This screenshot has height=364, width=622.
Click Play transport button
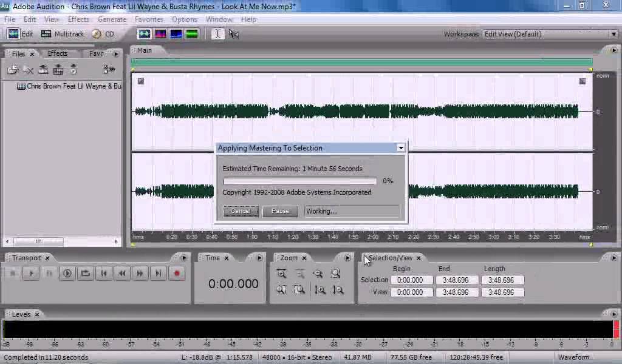click(x=31, y=273)
